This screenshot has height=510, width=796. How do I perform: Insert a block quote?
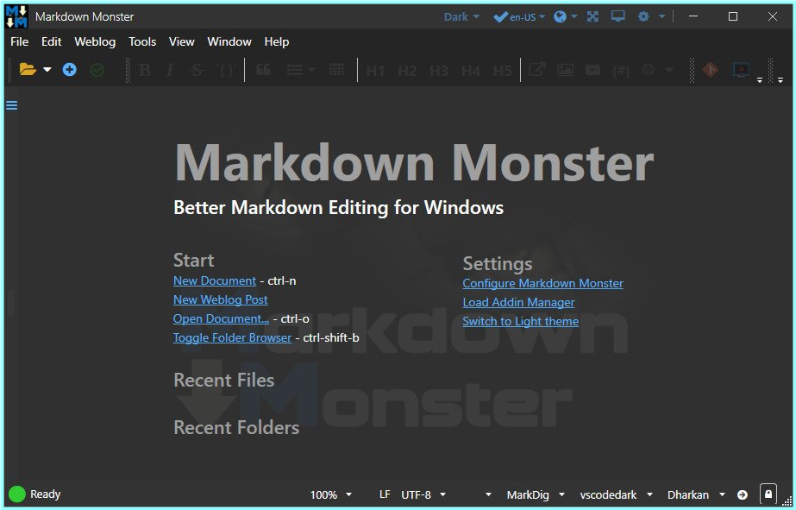point(263,70)
